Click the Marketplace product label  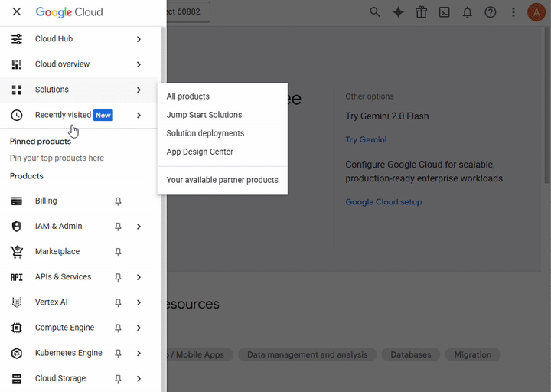click(x=57, y=252)
